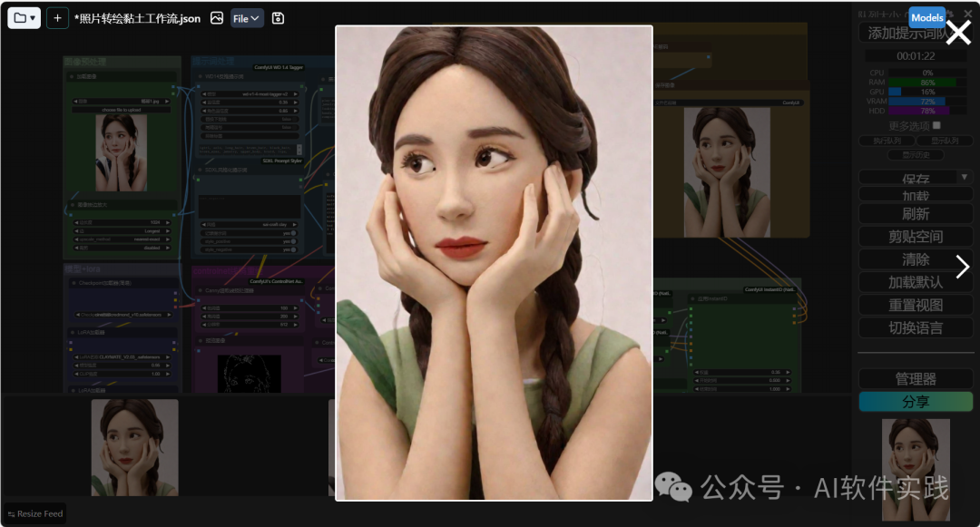980x527 pixels.
Task: Click the Resize Feed button at bottom left
Action: click(x=35, y=514)
